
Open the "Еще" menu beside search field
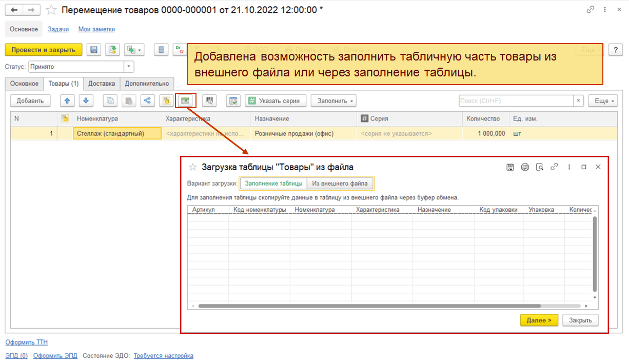pyautogui.click(x=604, y=101)
